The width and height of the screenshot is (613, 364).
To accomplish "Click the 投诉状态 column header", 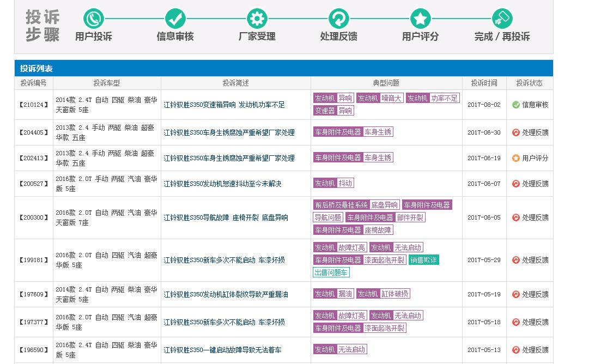I will 529,83.
